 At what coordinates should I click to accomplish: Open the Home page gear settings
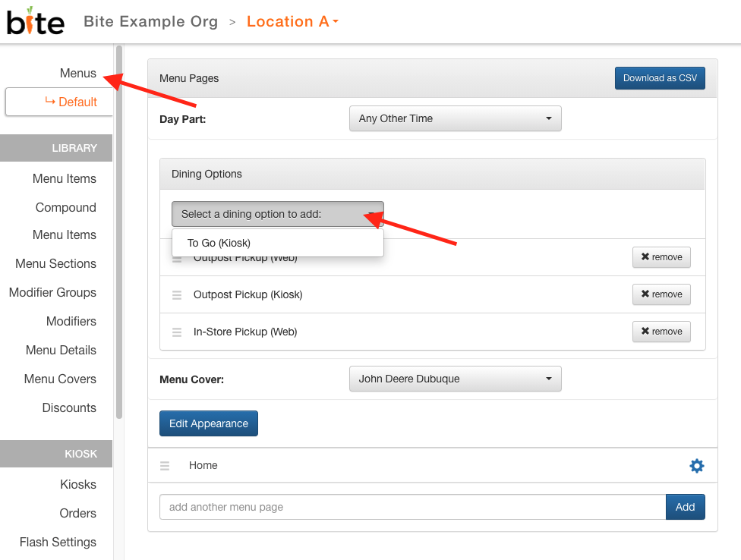[x=696, y=466]
